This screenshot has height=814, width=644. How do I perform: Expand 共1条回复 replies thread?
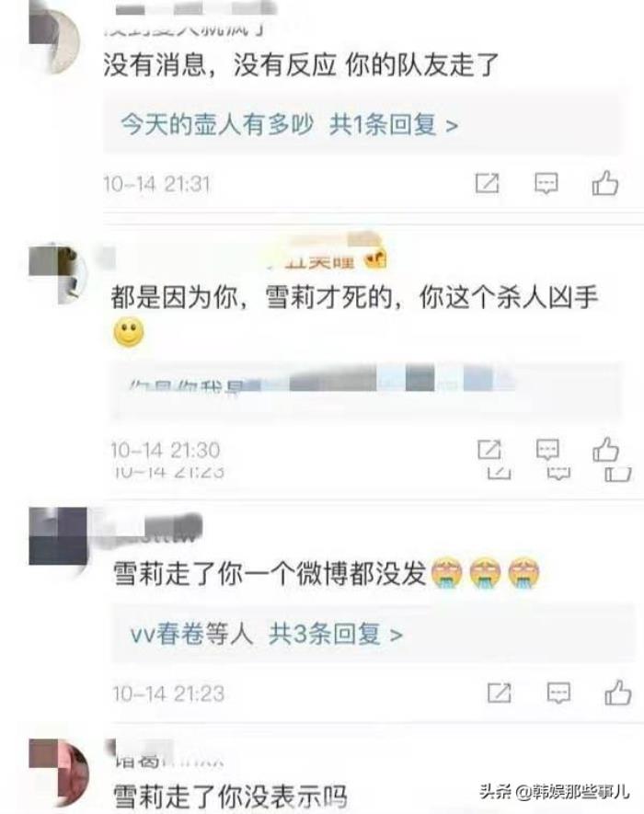[394, 124]
